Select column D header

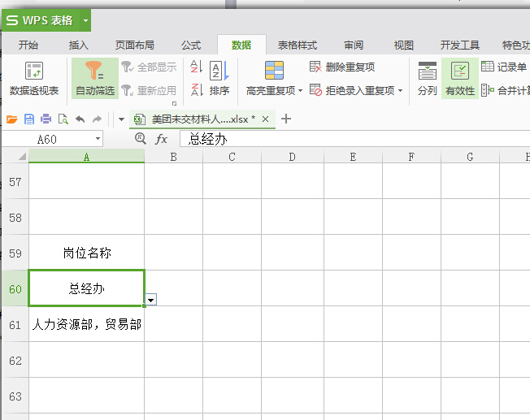(293, 157)
